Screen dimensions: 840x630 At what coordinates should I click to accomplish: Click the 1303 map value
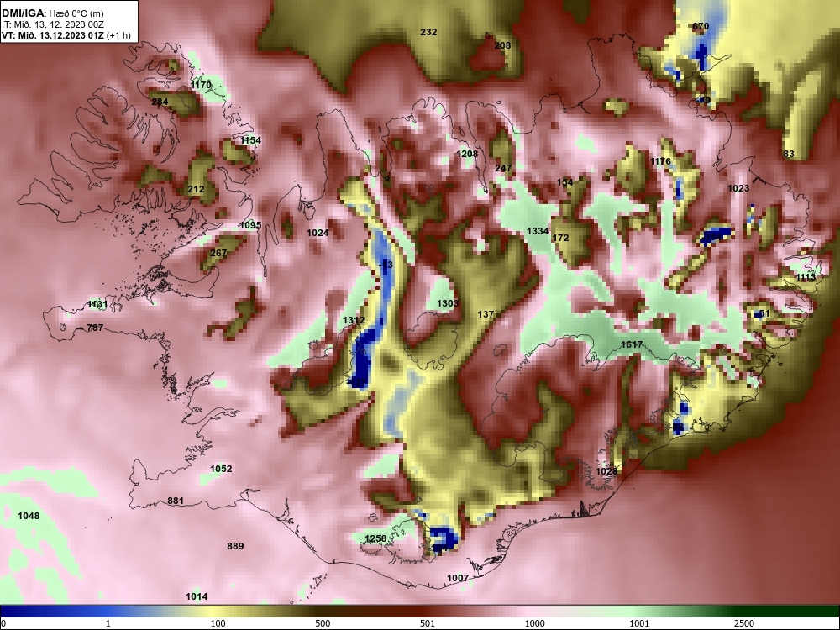tap(448, 304)
